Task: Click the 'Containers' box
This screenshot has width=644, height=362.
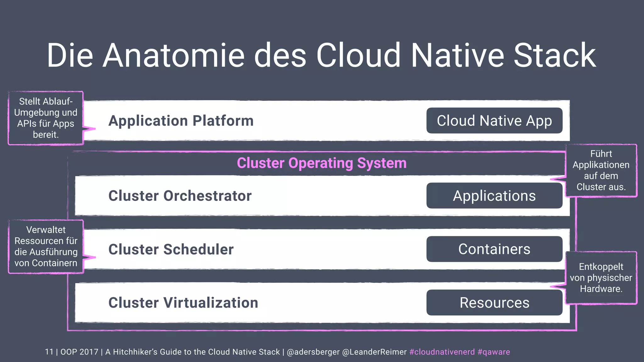Action: tap(494, 249)
